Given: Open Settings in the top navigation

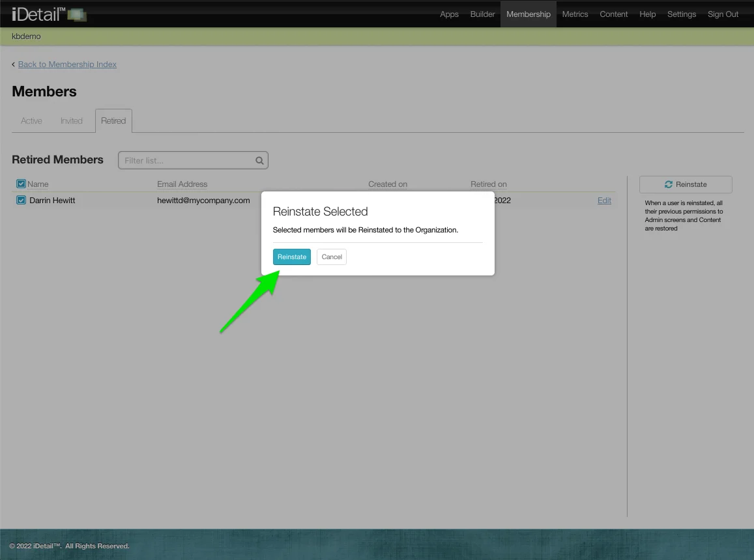Looking at the screenshot, I should click(x=681, y=14).
